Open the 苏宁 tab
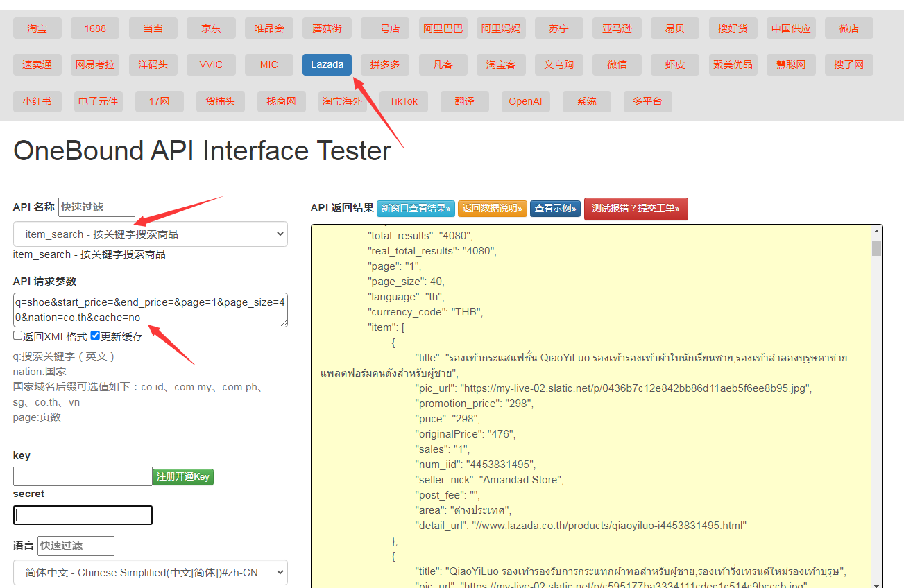Viewport: 904px width, 588px height. pos(559,28)
